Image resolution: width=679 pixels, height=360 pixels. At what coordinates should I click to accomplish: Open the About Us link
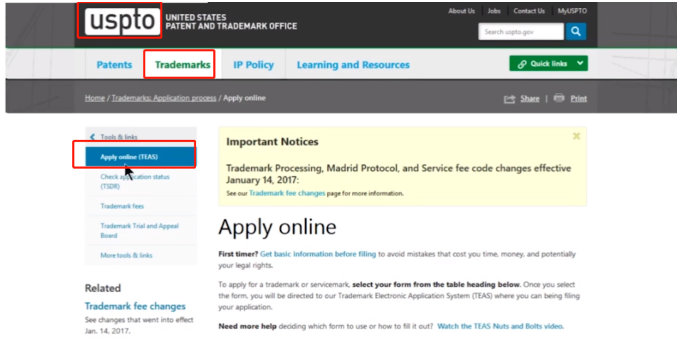pyautogui.click(x=462, y=11)
